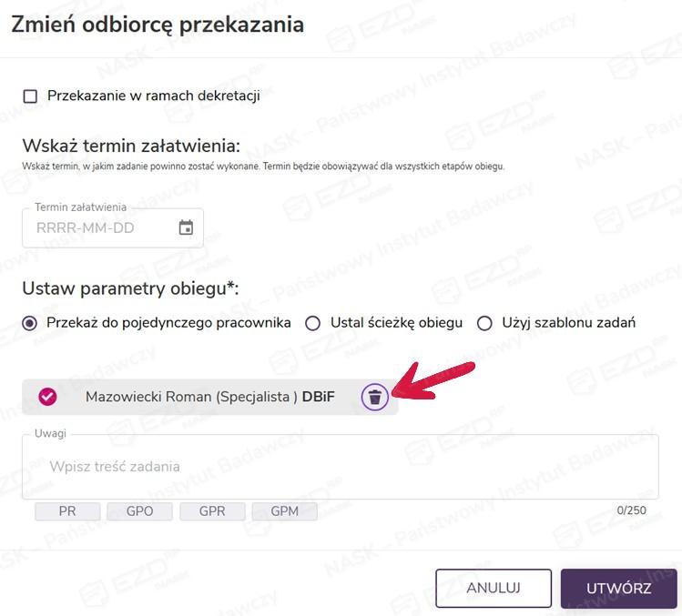The image size is (682, 616).
Task: Select Użyj szablonu zadań radio option
Action: point(484,323)
